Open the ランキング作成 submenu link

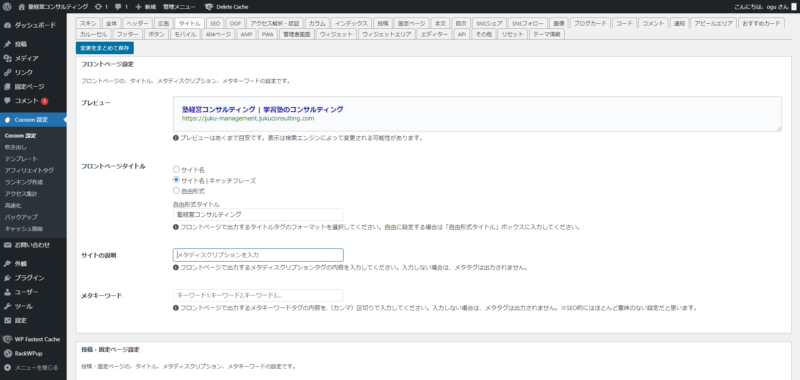click(23, 182)
